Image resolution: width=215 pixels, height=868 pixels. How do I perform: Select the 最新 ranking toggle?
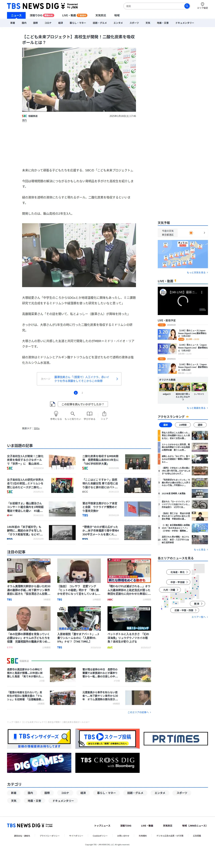pyautogui.click(x=166, y=425)
